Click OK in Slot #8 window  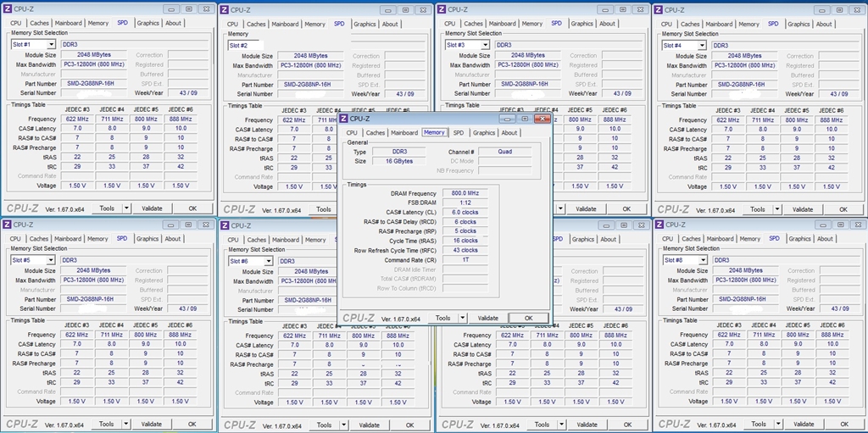(844, 424)
